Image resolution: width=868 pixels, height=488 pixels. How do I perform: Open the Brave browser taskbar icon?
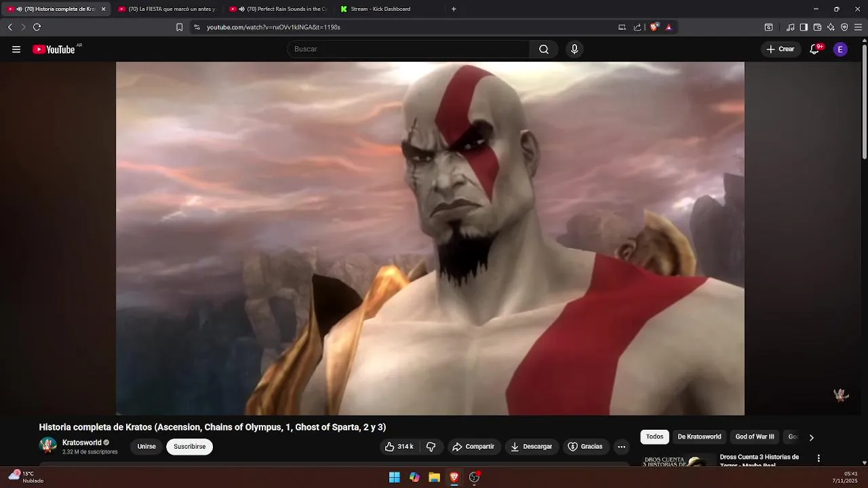point(454,477)
